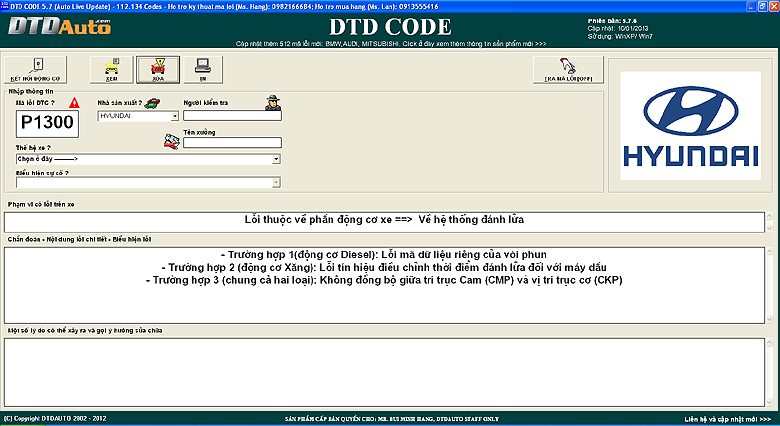Click the Người kiểm tra input field
This screenshot has width=780, height=426.
click(x=232, y=115)
